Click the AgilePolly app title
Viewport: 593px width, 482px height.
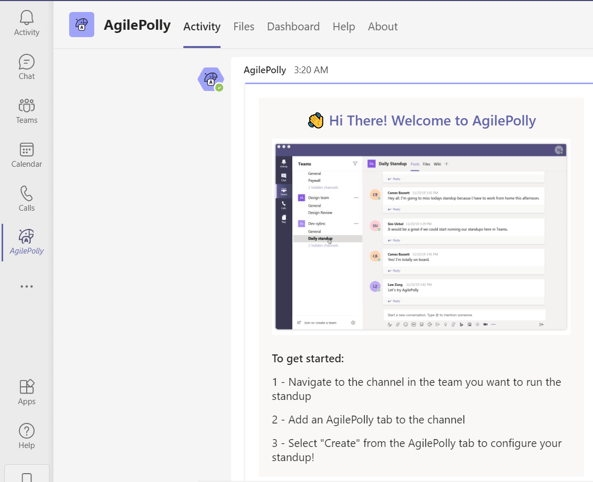(137, 25)
